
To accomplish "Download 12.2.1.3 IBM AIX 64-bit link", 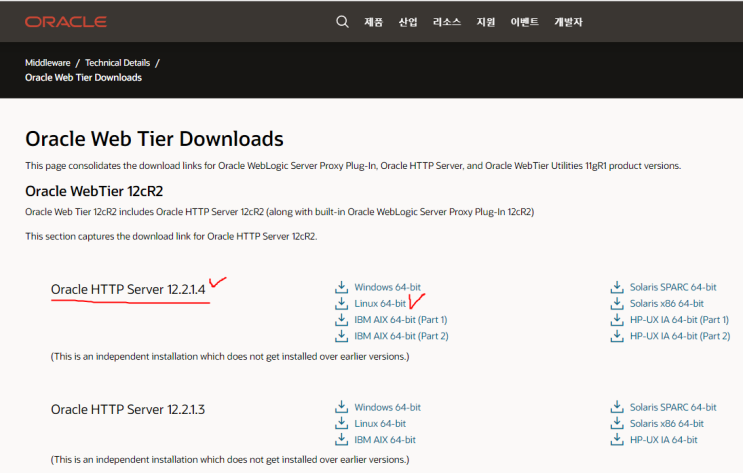I will (x=385, y=440).
